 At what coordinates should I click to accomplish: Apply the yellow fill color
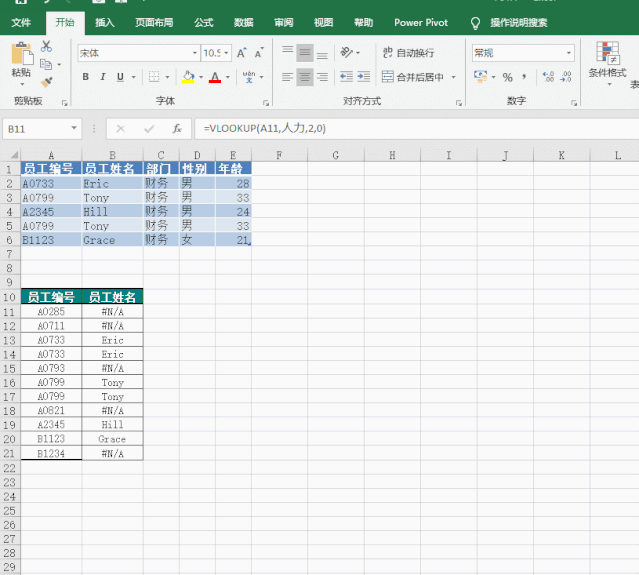(x=188, y=77)
